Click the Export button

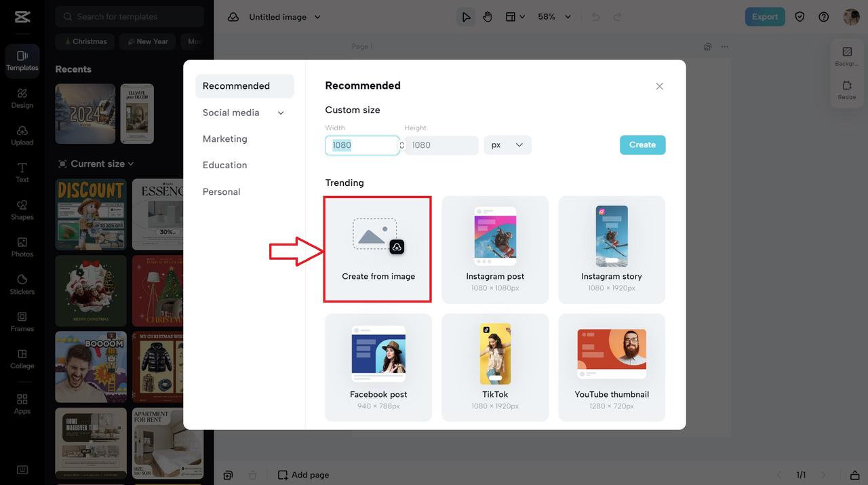[x=765, y=17]
